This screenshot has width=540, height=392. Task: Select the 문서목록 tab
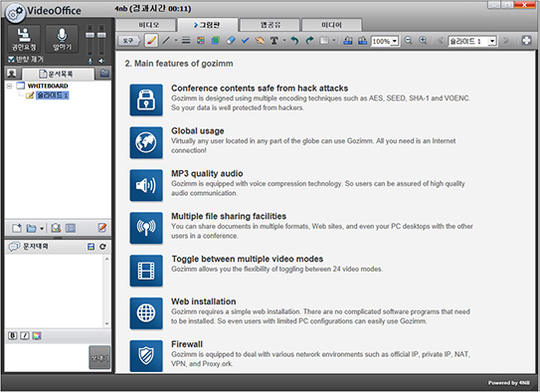[x=58, y=74]
